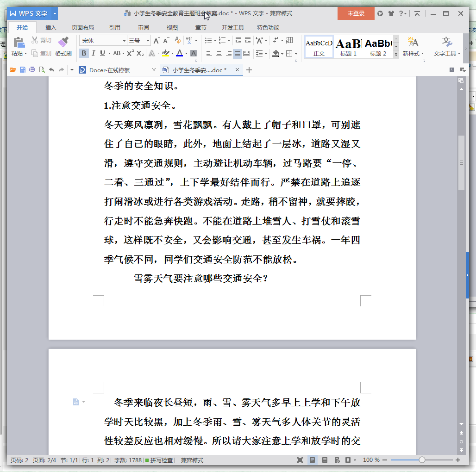The width and height of the screenshot is (476, 472).
Task: Switch to outline view in status bar
Action: (x=325, y=460)
